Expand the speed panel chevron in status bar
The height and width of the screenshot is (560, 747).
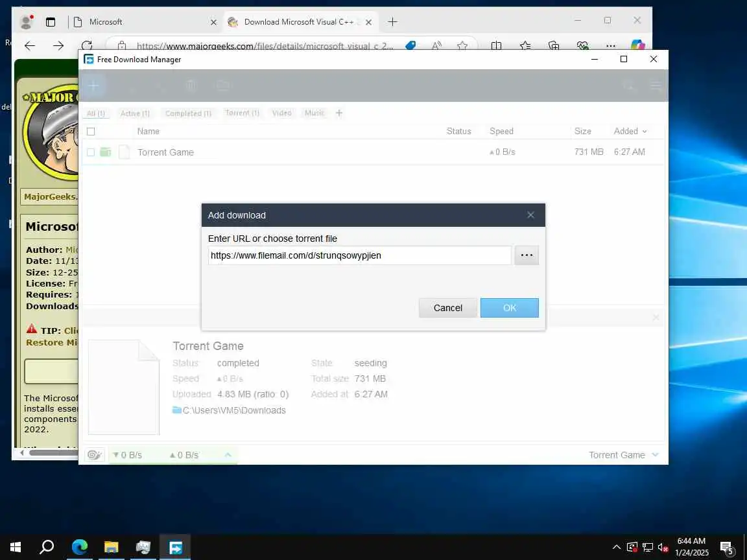tap(228, 455)
